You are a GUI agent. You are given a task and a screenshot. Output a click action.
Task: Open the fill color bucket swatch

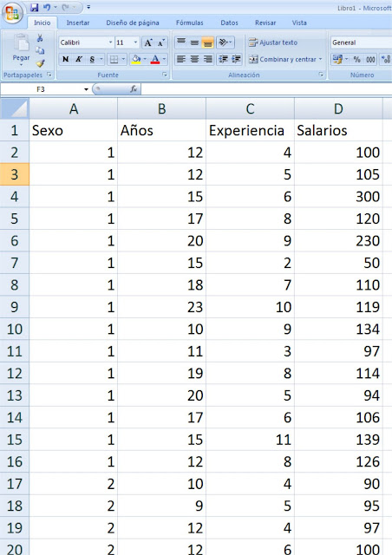point(136,60)
